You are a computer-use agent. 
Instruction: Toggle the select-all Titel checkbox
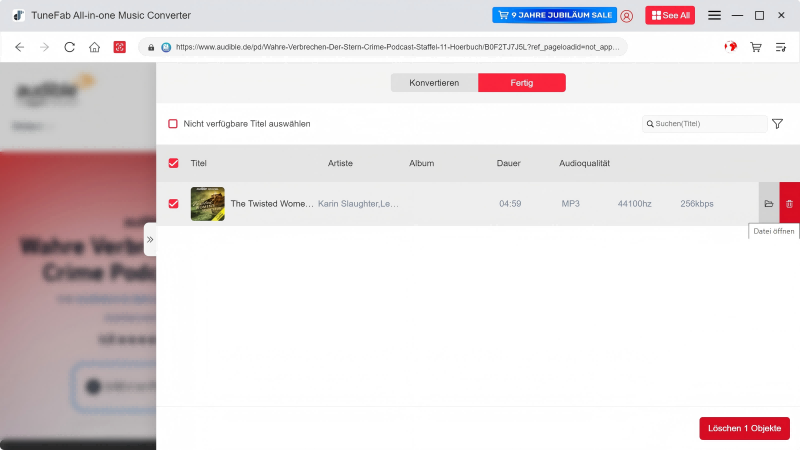point(173,163)
